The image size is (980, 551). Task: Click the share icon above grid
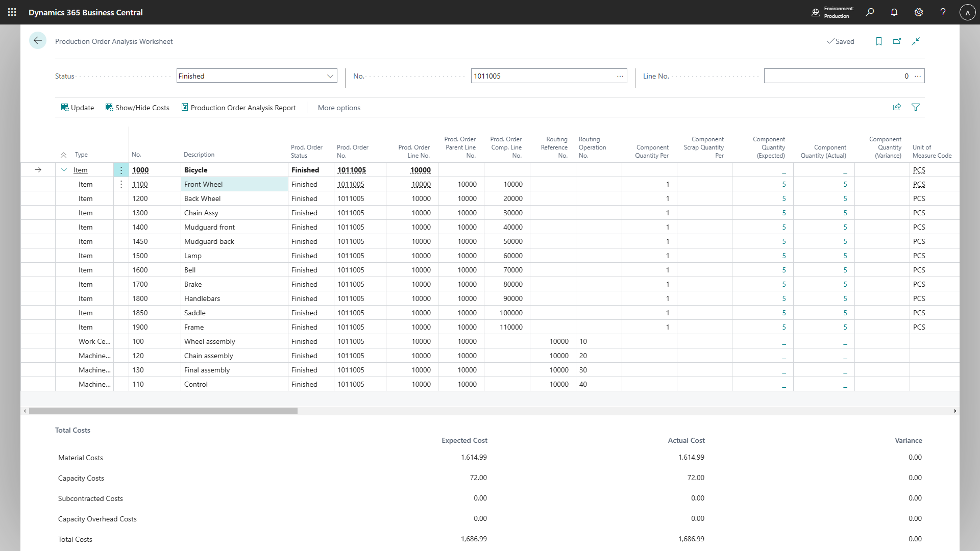point(897,107)
